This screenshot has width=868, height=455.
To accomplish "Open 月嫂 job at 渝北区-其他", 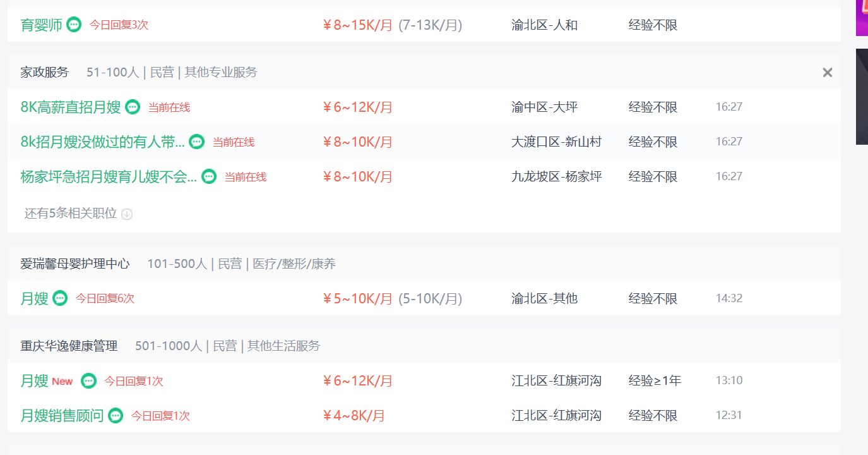I will pos(34,298).
